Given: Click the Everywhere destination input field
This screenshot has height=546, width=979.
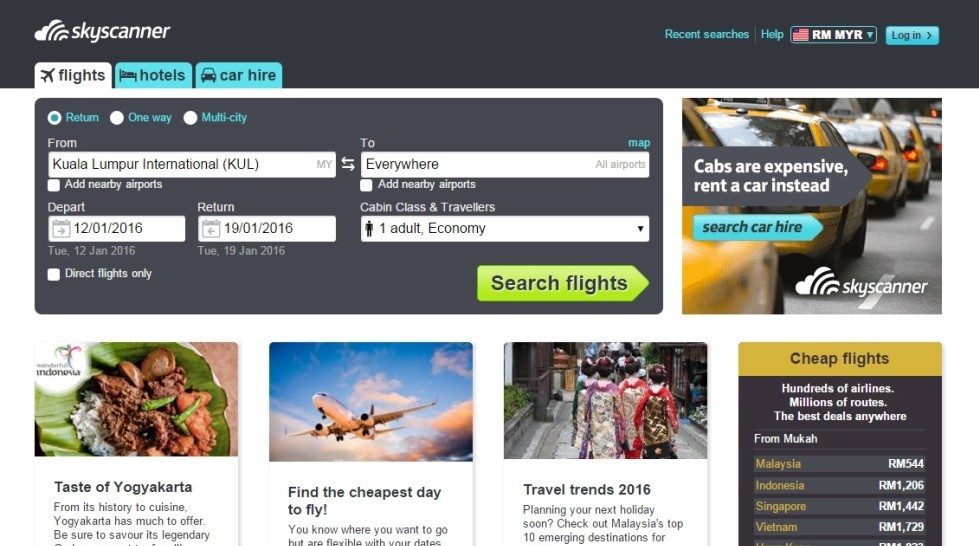Looking at the screenshot, I should point(504,164).
